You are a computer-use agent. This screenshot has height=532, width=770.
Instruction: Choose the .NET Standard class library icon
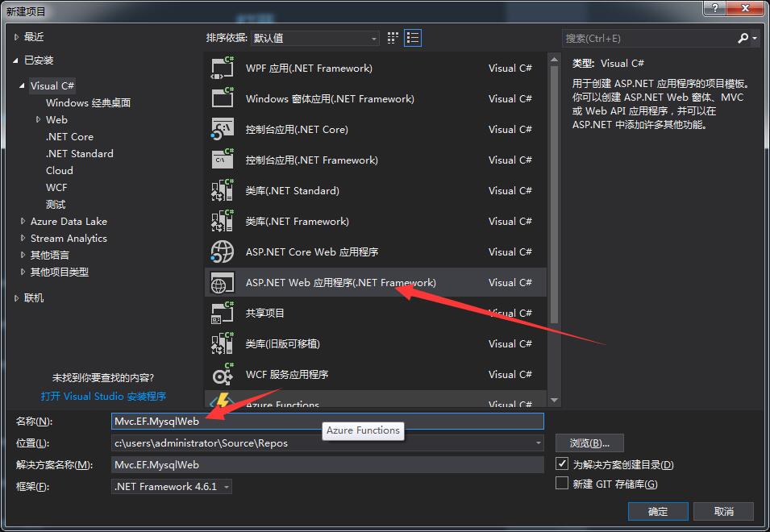[223, 190]
